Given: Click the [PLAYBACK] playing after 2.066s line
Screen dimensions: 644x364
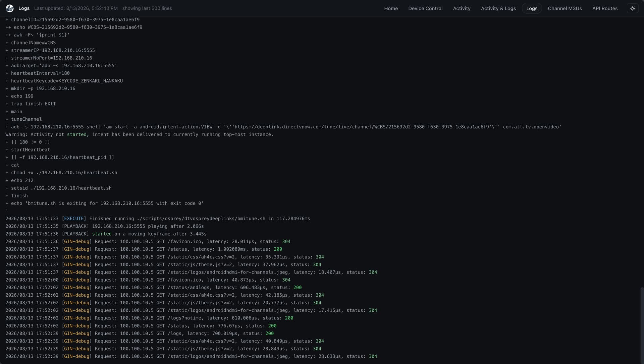Looking at the screenshot, I should click(x=105, y=226).
